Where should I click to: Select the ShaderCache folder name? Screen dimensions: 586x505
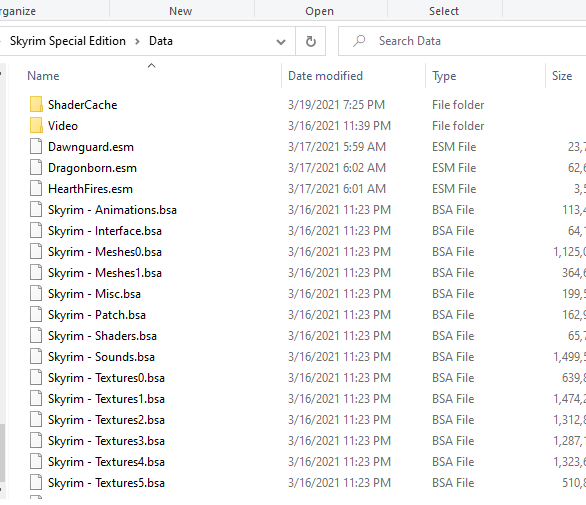pos(83,105)
